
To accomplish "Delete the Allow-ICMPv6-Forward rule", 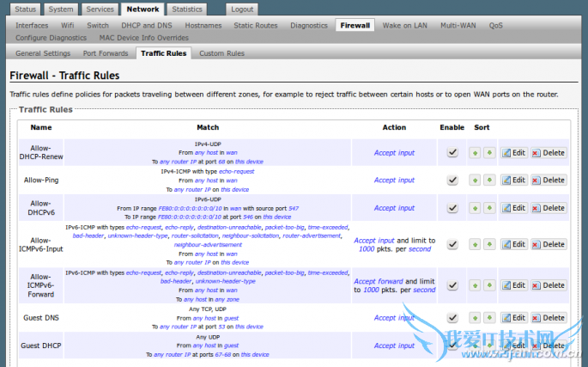I will click(x=548, y=285).
